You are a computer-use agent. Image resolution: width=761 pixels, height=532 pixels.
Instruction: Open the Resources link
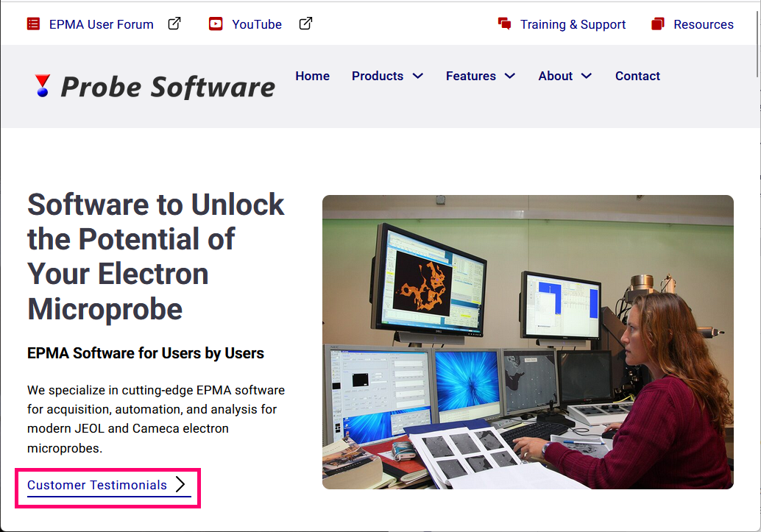pyautogui.click(x=703, y=24)
